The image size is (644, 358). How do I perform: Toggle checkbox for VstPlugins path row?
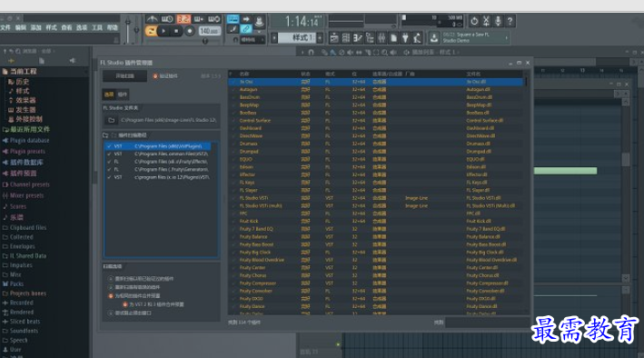[109, 146]
